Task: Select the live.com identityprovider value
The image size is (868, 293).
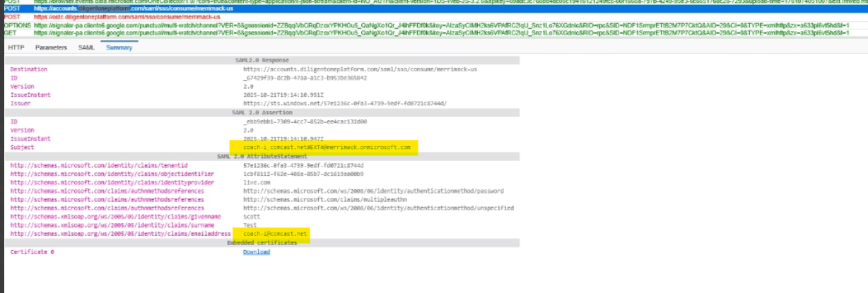Action: 255,181
